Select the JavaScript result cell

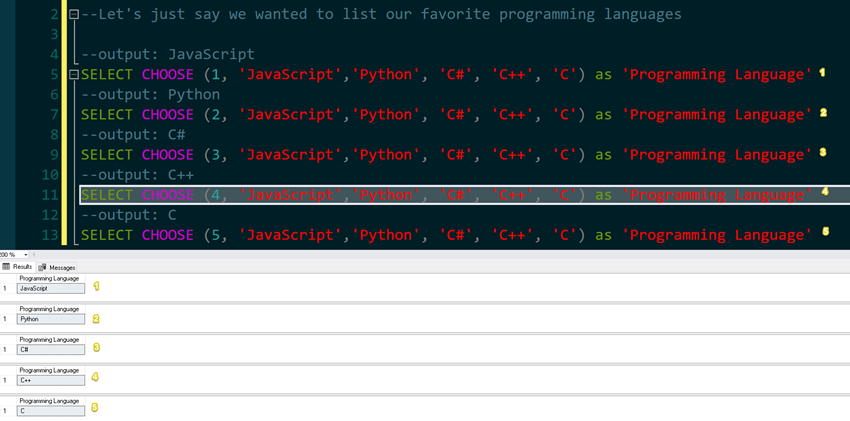50,288
